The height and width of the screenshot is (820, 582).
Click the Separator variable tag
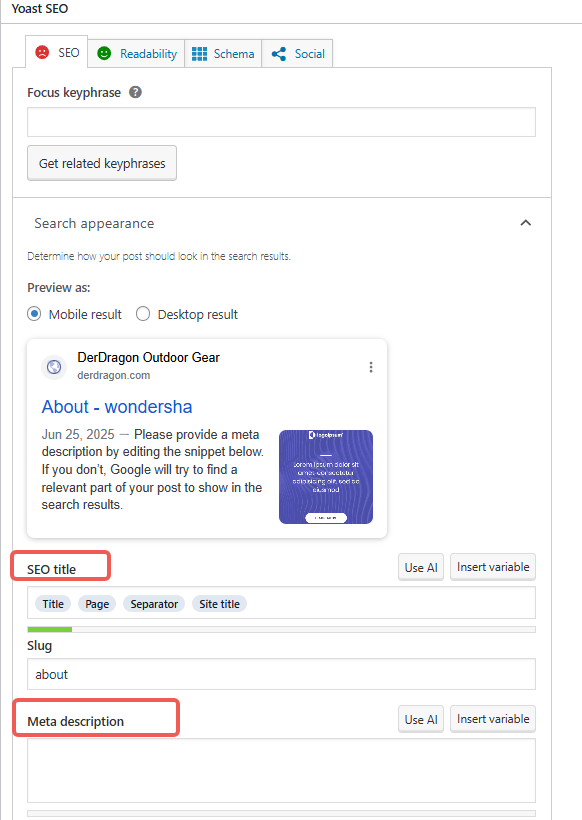(154, 604)
